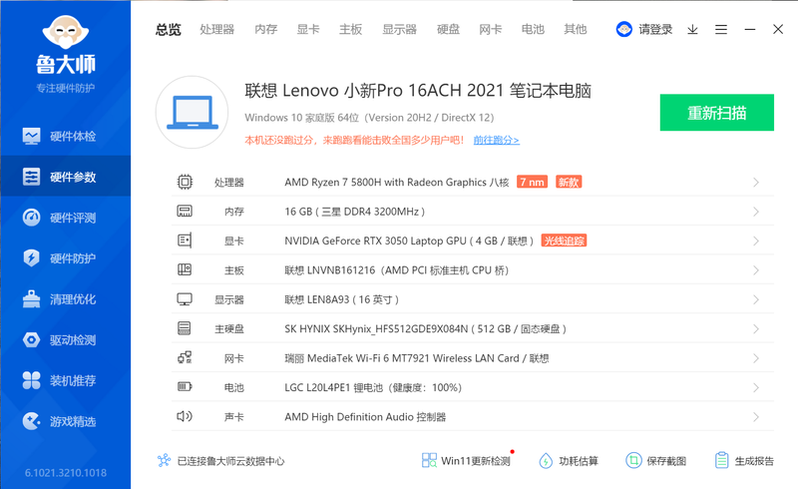Expand the 显卡 row details arrow
Image resolution: width=798 pixels, height=489 pixels.
coord(756,241)
